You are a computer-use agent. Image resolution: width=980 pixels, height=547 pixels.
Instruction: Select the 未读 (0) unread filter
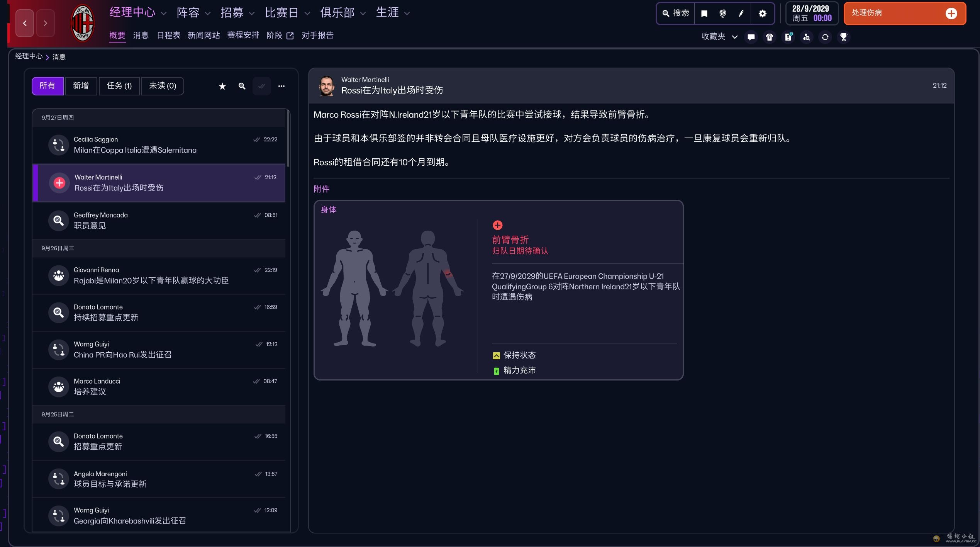163,86
